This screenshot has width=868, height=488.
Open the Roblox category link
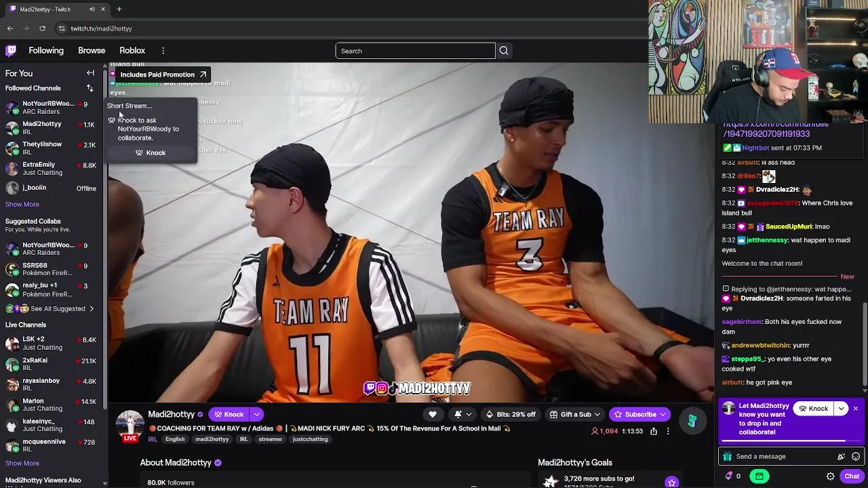(132, 51)
